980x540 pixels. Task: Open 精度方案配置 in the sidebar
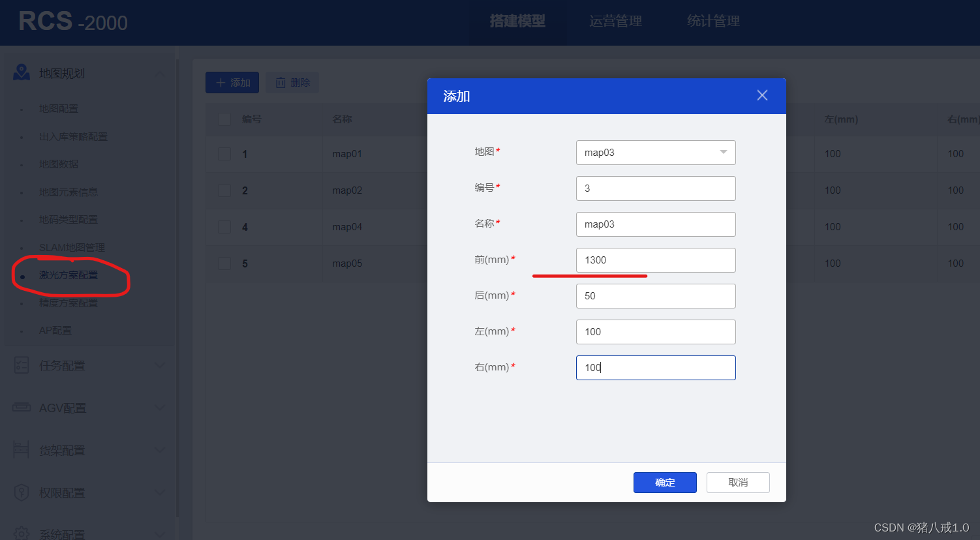point(69,303)
